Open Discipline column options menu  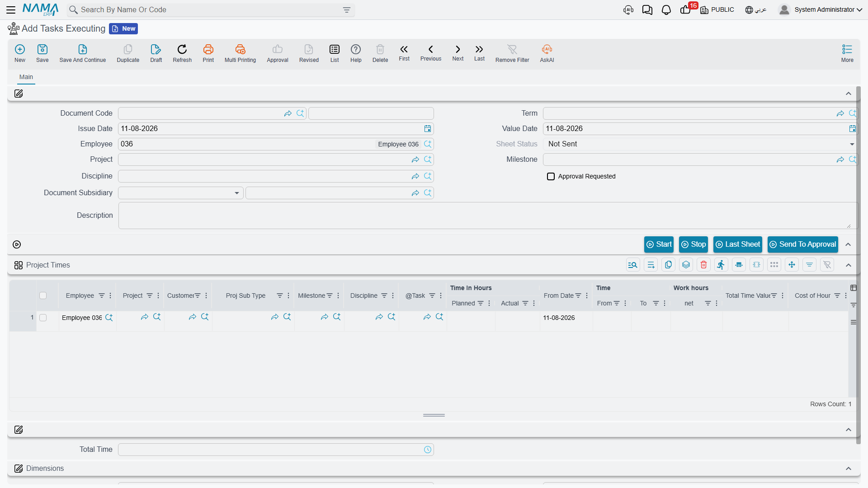393,296
